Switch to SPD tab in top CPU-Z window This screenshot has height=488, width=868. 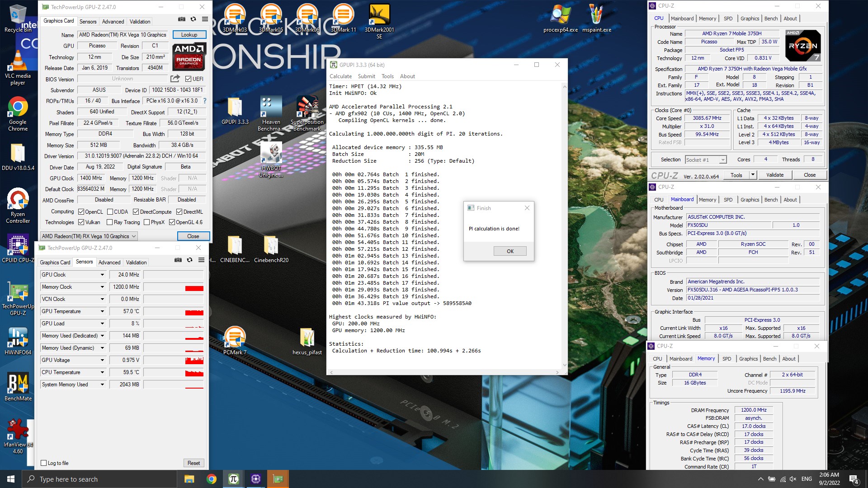coord(728,19)
